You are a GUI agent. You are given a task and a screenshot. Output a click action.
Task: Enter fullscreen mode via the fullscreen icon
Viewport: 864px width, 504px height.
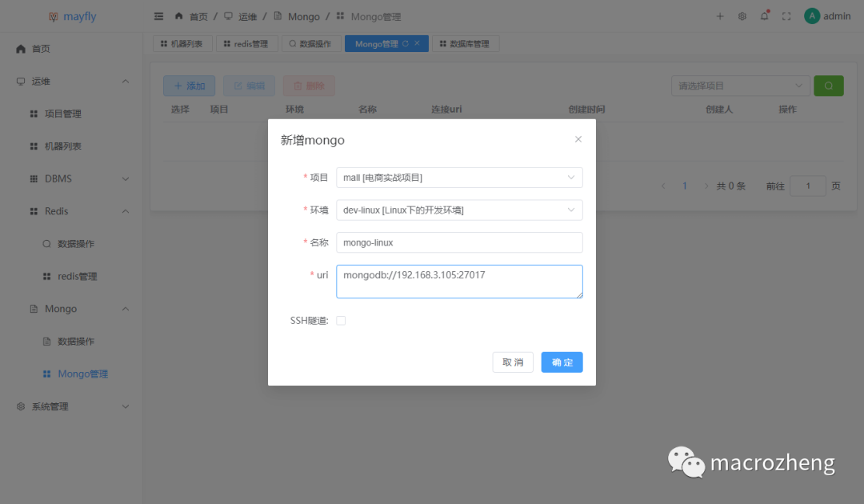pyautogui.click(x=786, y=15)
